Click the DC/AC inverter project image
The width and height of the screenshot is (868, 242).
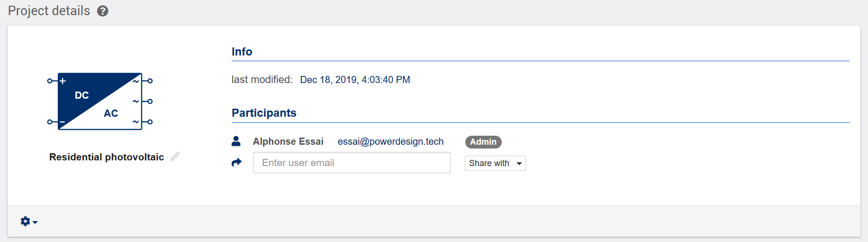point(100,101)
